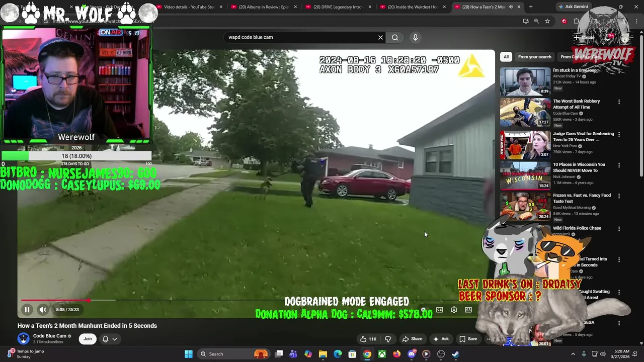
Task: Show hidden system tray icons
Action: pos(573,354)
